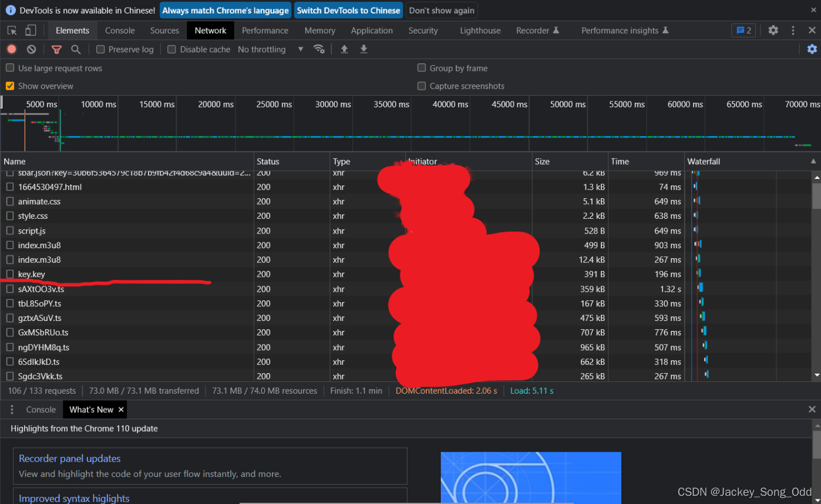The height and width of the screenshot is (504, 821).
Task: Tick the checkbox beside animate.css
Action: [x=10, y=201]
